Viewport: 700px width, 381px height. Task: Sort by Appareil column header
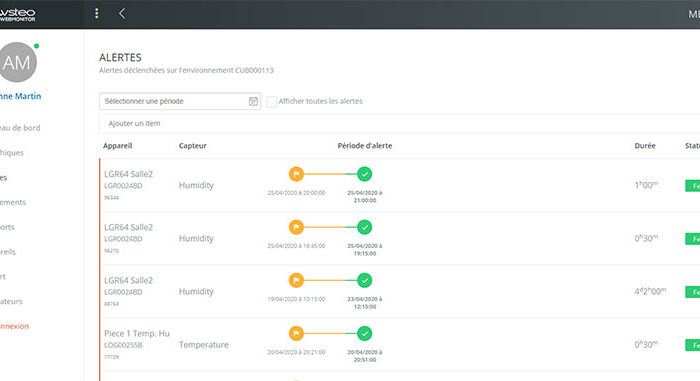click(x=117, y=146)
